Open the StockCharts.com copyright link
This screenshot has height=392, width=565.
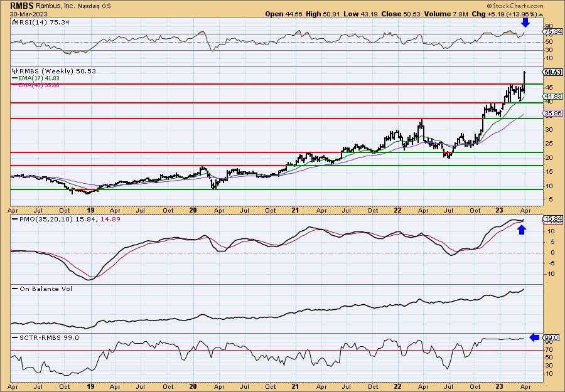tap(515, 6)
